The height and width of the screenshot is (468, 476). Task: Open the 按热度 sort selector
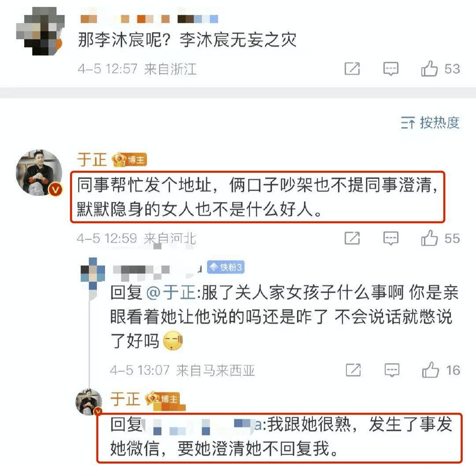tap(430, 123)
